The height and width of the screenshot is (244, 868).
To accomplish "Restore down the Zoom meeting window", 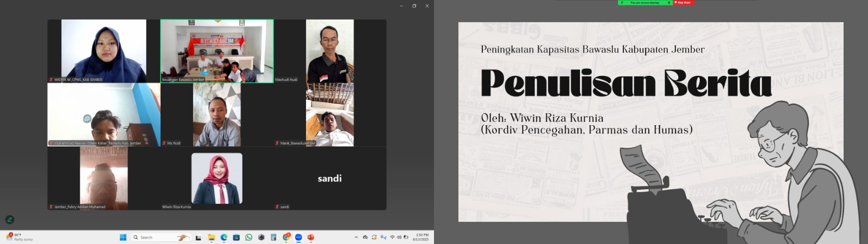I will point(414,6).
